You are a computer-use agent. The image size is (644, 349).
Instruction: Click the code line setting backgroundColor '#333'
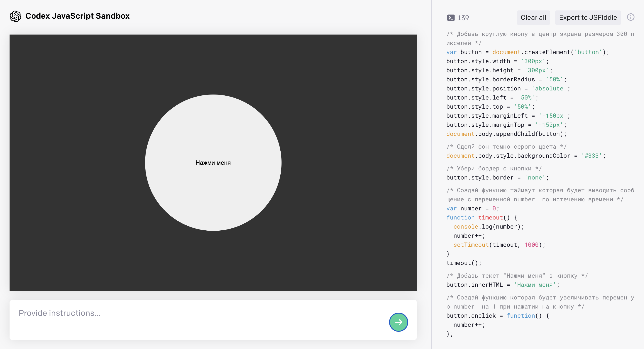point(526,156)
